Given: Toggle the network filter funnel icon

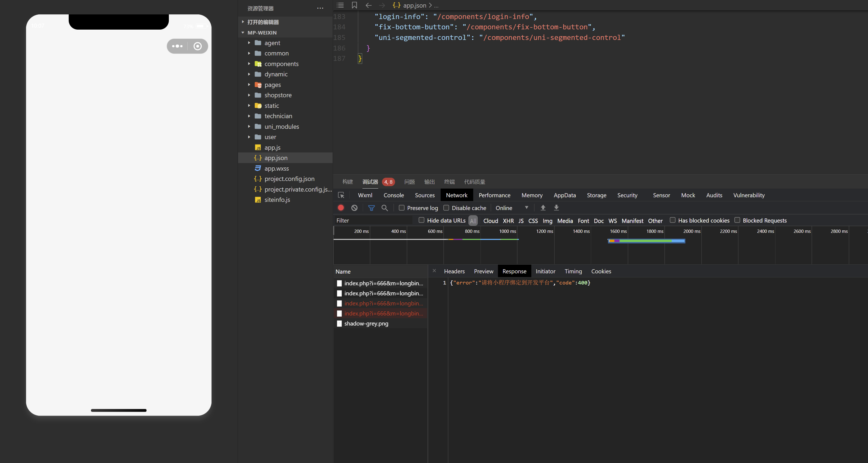Looking at the screenshot, I should click(x=371, y=208).
